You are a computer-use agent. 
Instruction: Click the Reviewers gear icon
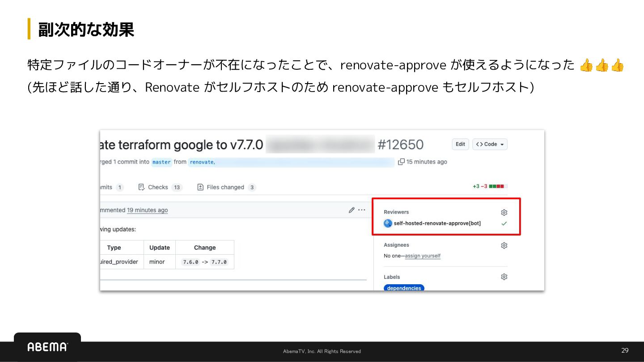pos(504,212)
